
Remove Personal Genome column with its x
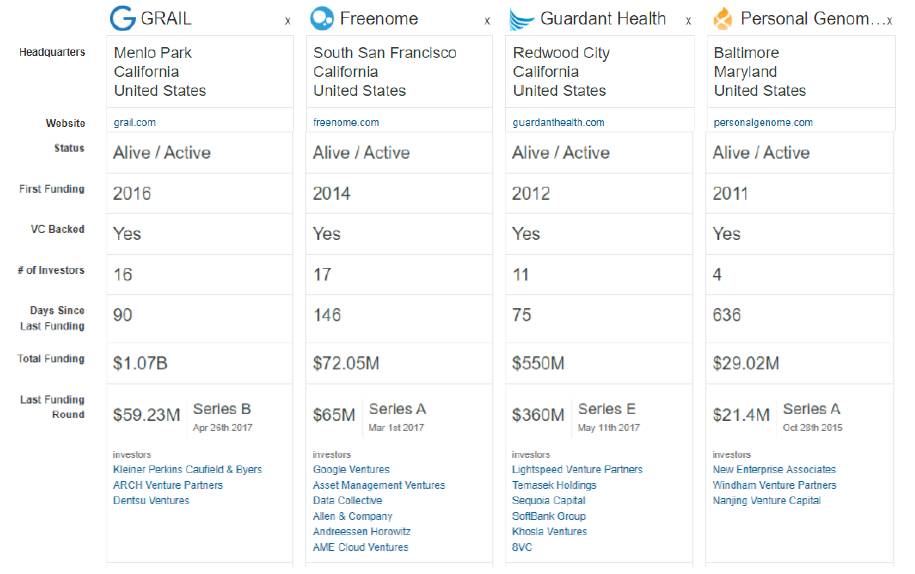pyautogui.click(x=889, y=21)
